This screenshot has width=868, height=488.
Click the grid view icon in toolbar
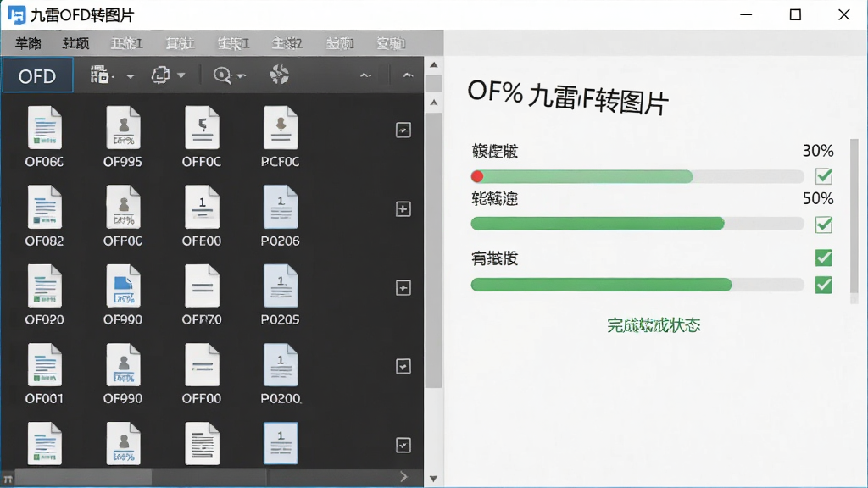[100, 75]
